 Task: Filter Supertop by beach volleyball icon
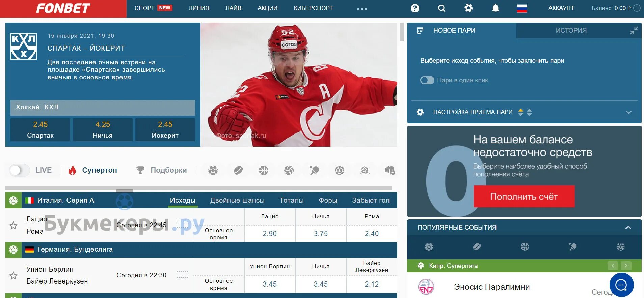(365, 170)
